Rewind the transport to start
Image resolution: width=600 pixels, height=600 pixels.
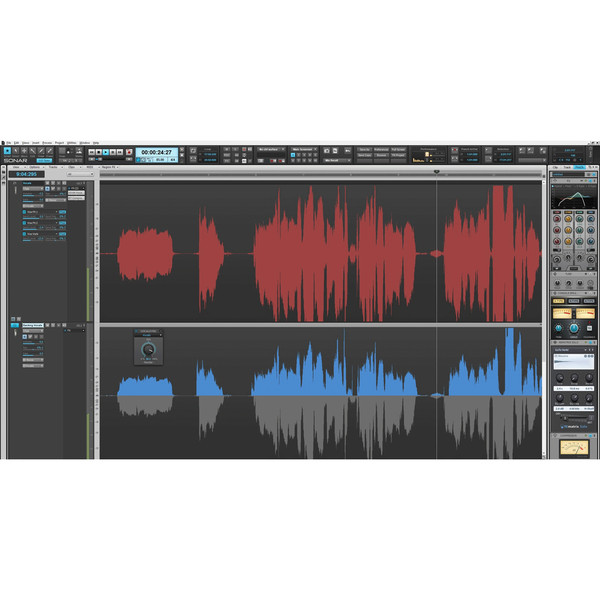[91, 152]
